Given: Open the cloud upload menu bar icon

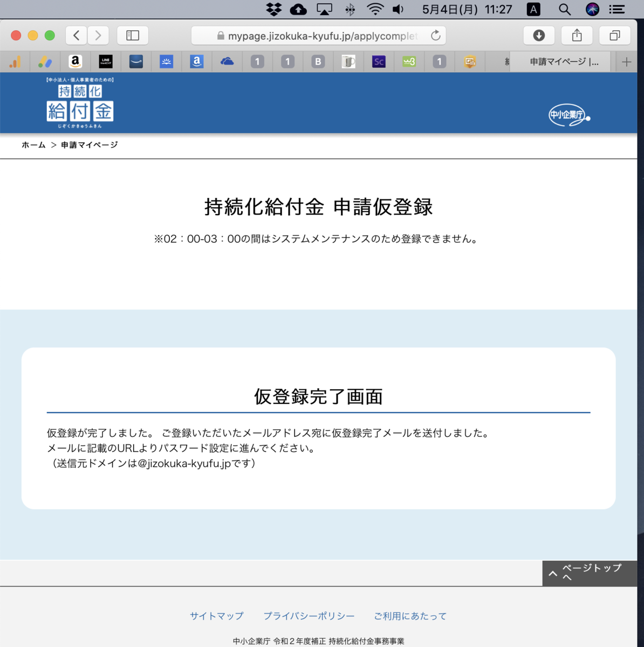Looking at the screenshot, I should [298, 9].
